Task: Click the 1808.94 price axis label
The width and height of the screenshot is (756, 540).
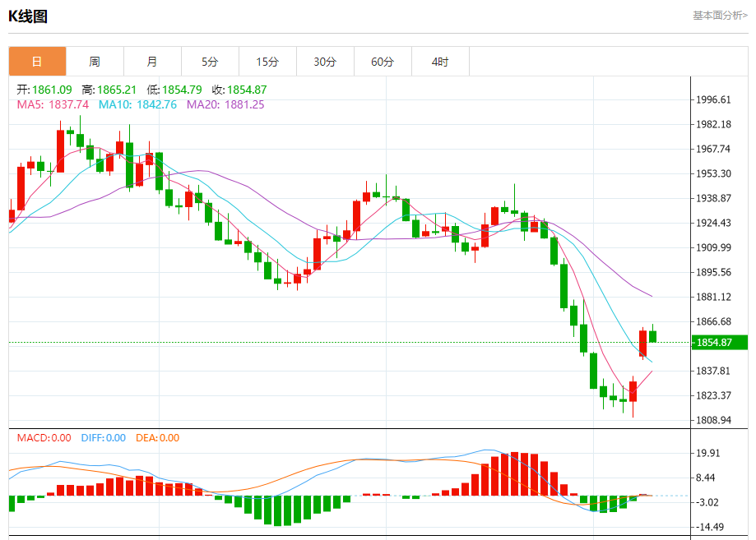Action: pyautogui.click(x=713, y=420)
